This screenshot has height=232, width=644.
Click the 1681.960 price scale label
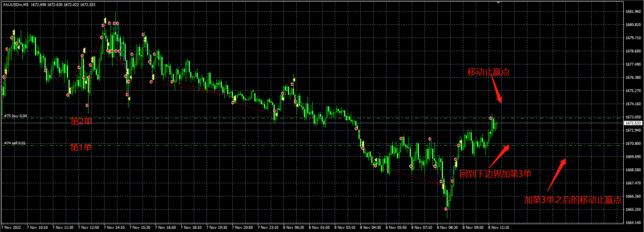point(634,12)
